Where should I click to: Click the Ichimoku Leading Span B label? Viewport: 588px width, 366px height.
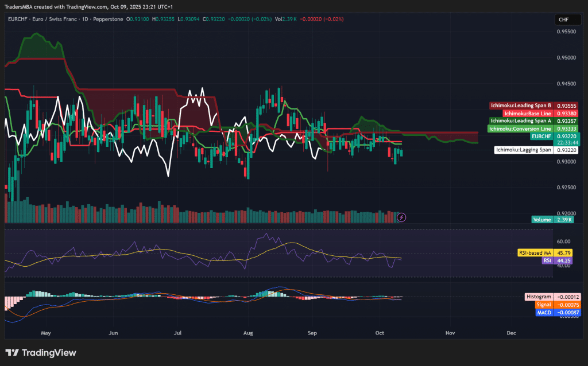pos(521,106)
